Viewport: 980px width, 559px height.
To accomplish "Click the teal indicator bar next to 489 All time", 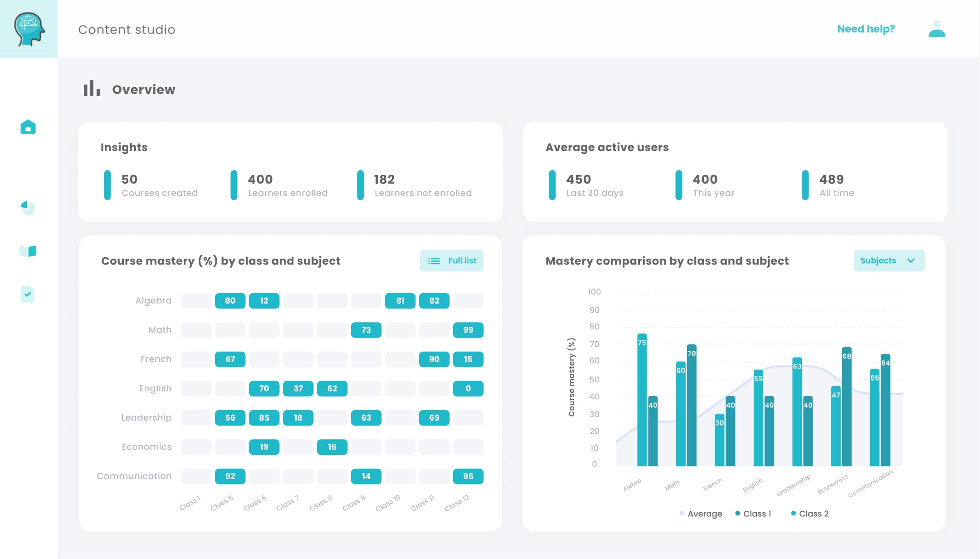I will pyautogui.click(x=805, y=185).
